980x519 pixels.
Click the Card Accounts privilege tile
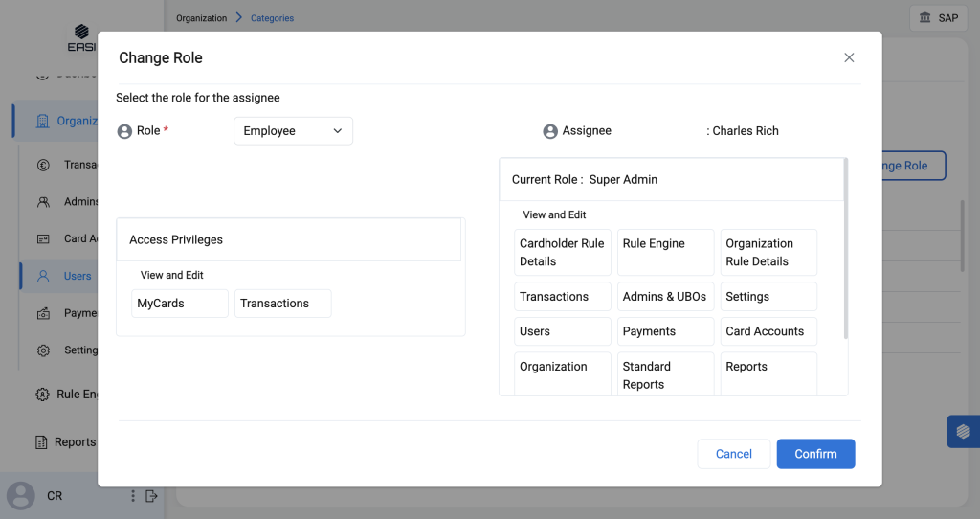(769, 331)
